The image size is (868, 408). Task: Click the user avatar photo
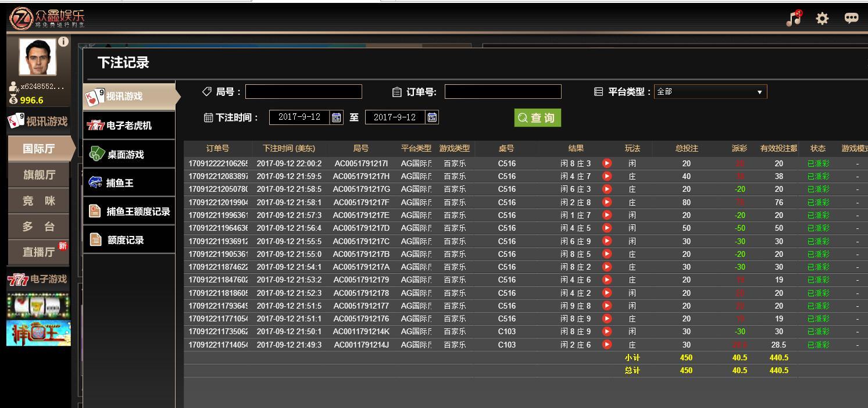tap(38, 57)
